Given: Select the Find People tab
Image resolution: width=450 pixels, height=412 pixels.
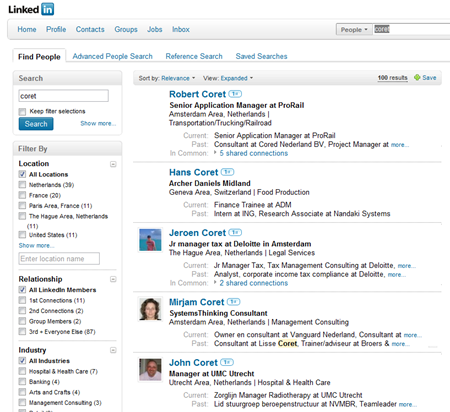Looking at the screenshot, I should tap(39, 56).
